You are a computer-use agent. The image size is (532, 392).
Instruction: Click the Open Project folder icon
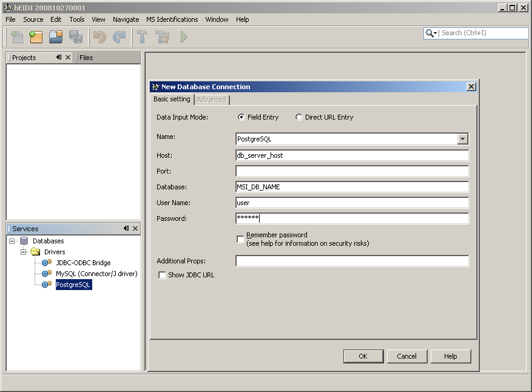pyautogui.click(x=56, y=37)
